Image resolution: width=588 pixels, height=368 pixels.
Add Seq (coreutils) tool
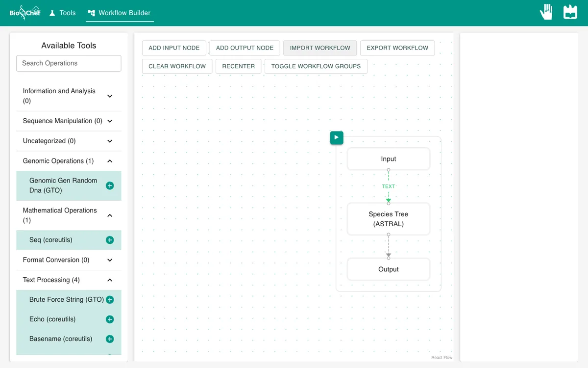tap(110, 240)
